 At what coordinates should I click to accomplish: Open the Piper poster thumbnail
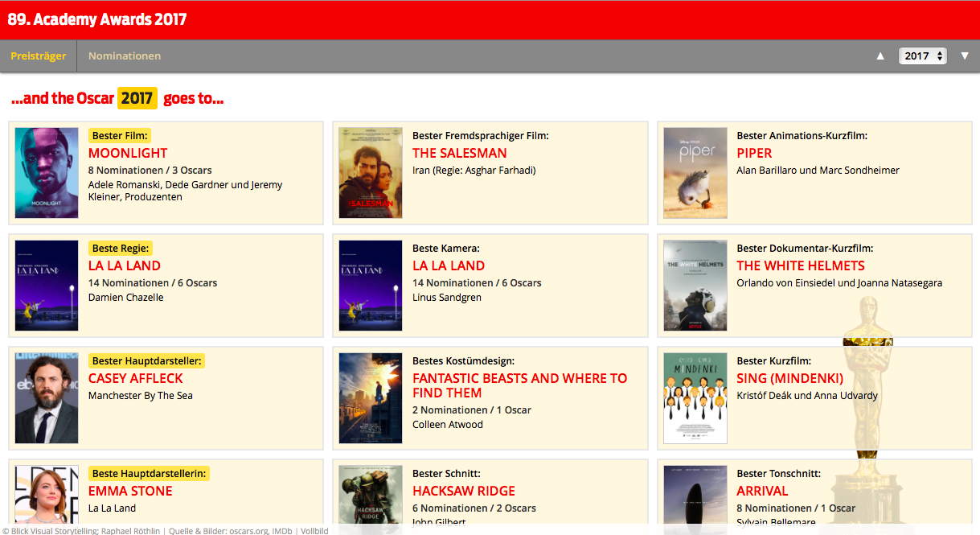click(x=695, y=173)
